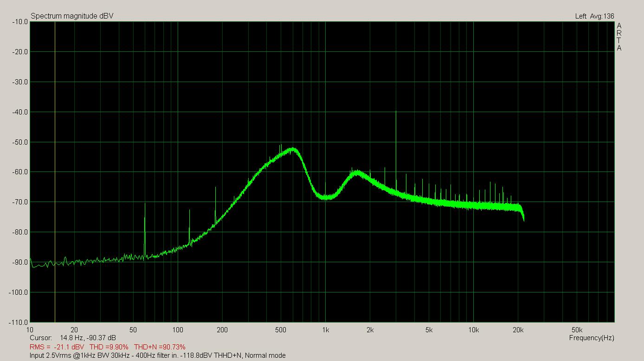Click the 20 Hz x-axis label
The image size is (644, 361).
[75, 330]
